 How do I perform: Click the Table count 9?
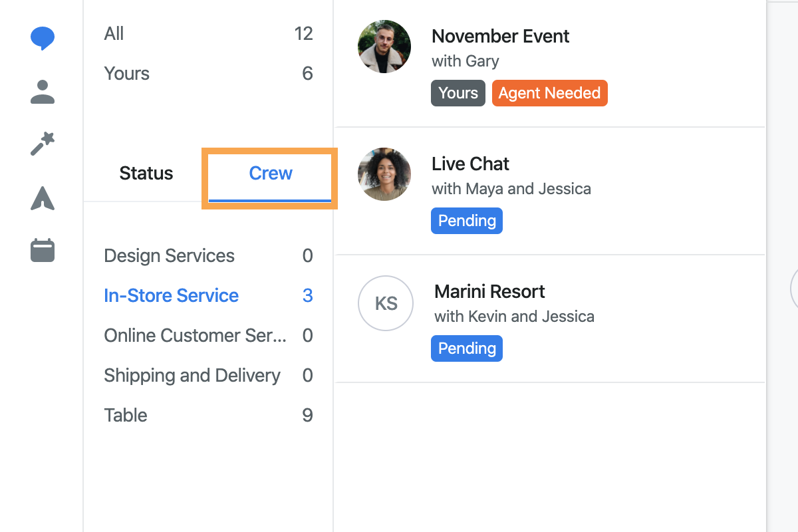click(x=307, y=416)
